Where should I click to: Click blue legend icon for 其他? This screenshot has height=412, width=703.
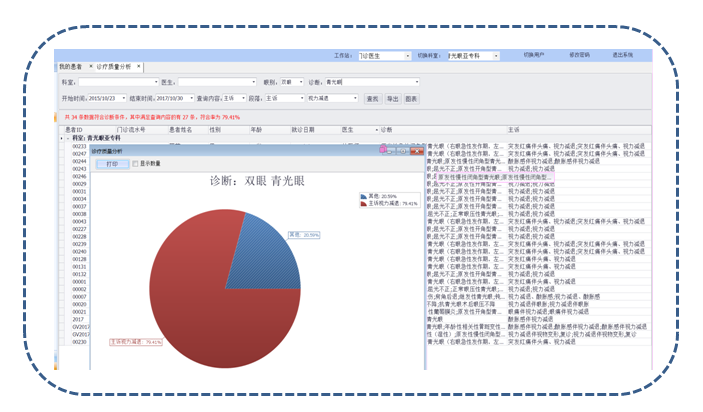pyautogui.click(x=364, y=196)
